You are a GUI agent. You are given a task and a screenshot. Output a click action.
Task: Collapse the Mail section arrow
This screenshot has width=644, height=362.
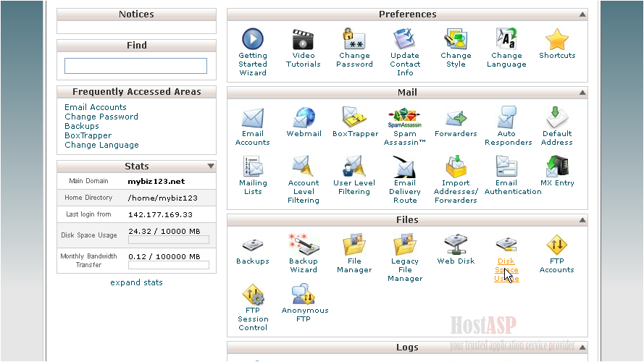pyautogui.click(x=582, y=93)
